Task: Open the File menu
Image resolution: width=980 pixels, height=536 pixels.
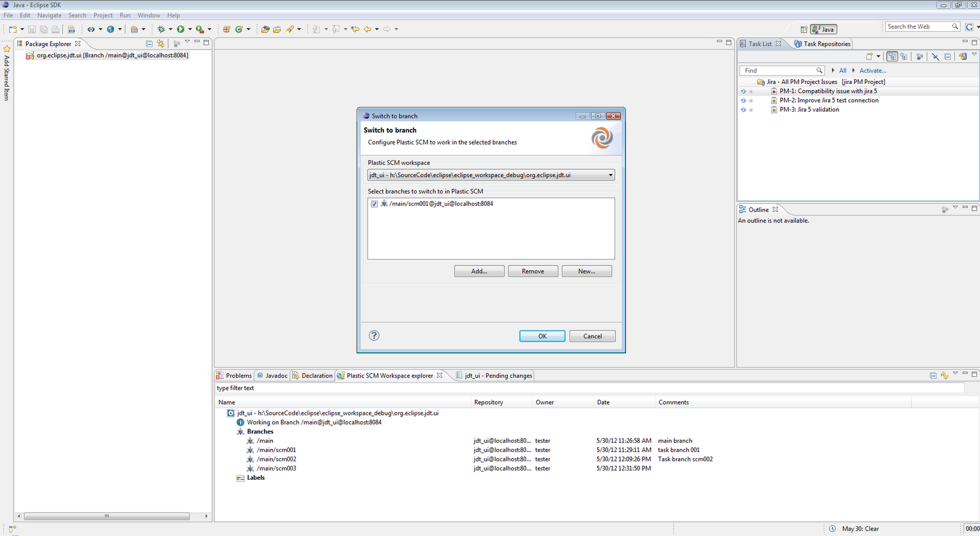Action: pyautogui.click(x=8, y=15)
